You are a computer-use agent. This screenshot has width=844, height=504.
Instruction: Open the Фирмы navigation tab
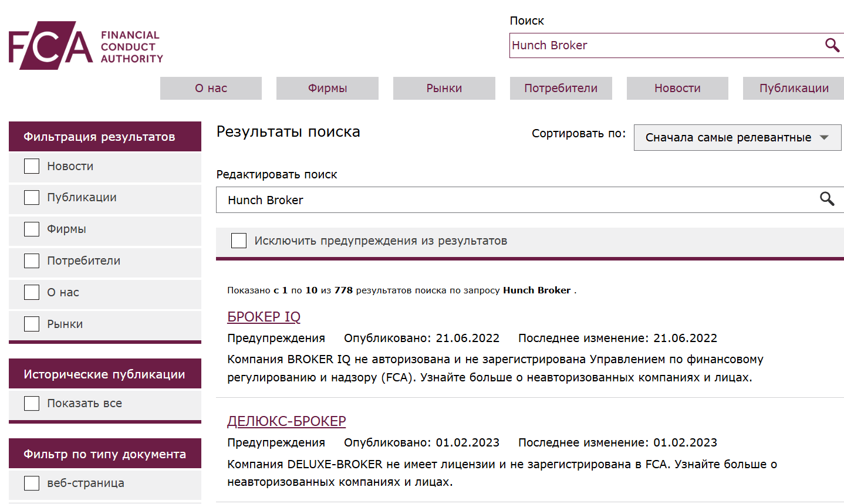click(327, 88)
